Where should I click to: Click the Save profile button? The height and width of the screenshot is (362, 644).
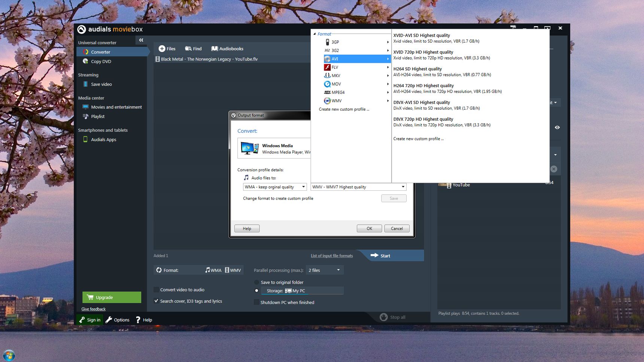coord(394,198)
